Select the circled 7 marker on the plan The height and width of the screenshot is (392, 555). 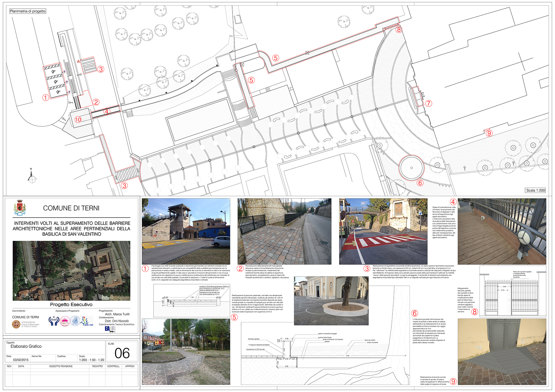tap(429, 104)
